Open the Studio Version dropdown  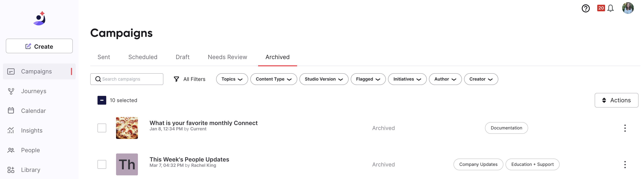pyautogui.click(x=324, y=79)
